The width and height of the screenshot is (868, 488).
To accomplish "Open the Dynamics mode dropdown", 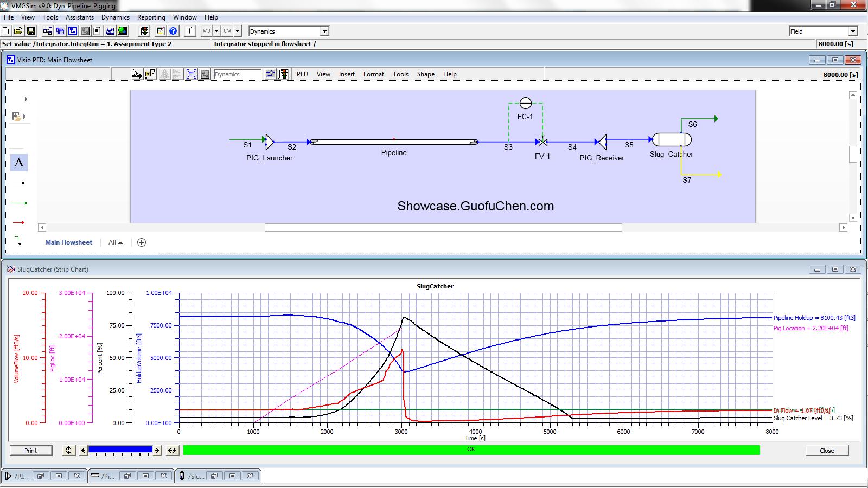I will click(288, 30).
